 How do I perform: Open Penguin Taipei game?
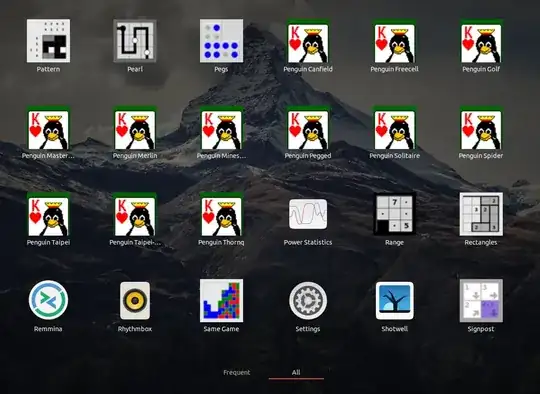pos(48,214)
